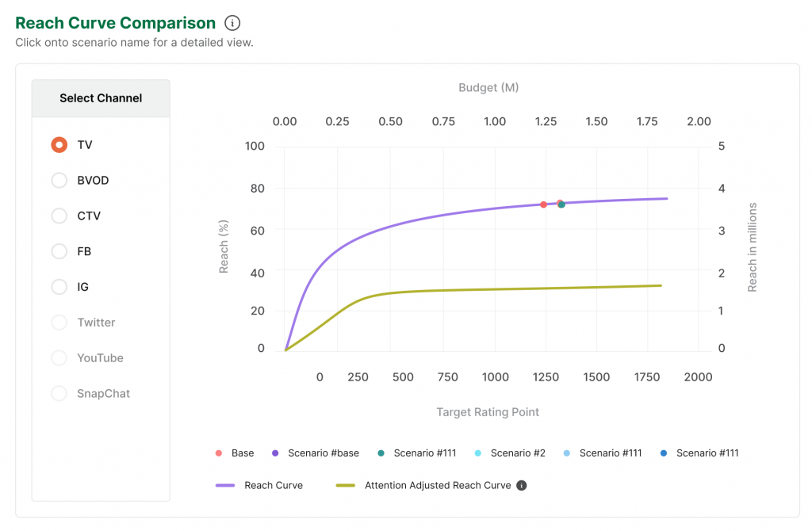
Task: Click the red Base legend dot
Action: 219,453
